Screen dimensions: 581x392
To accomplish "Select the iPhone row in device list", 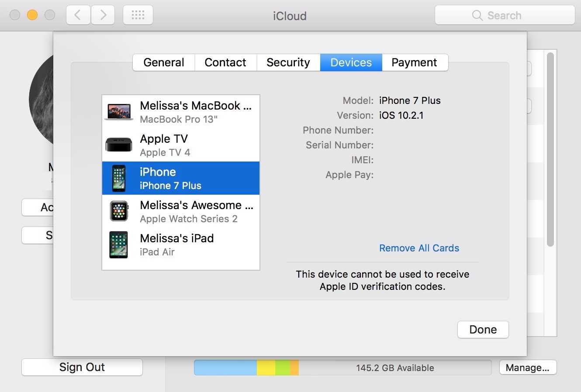I will coord(181,178).
